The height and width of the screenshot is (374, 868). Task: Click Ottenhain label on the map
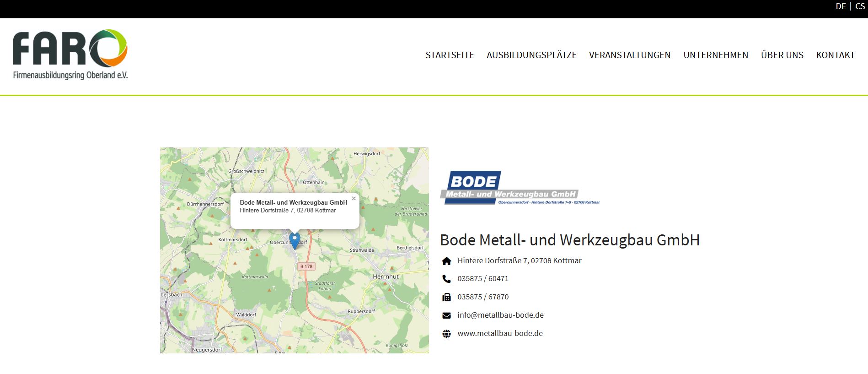[x=314, y=182]
